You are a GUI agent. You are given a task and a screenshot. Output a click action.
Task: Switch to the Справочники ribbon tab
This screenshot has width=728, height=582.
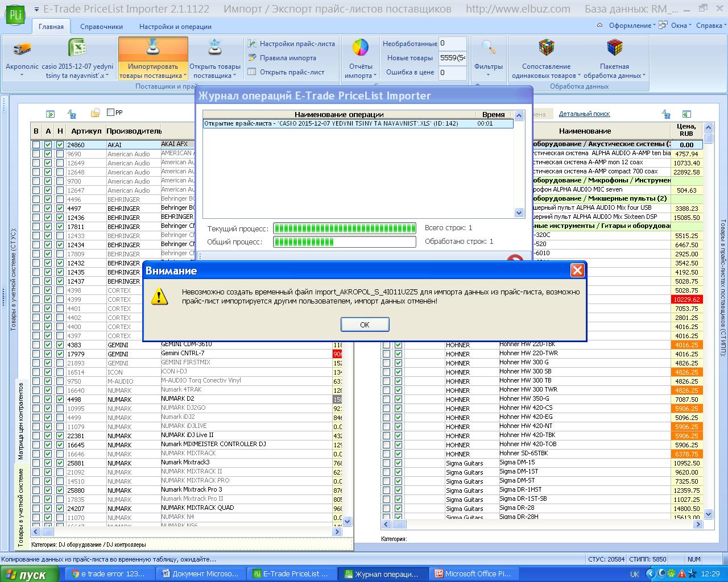(102, 26)
